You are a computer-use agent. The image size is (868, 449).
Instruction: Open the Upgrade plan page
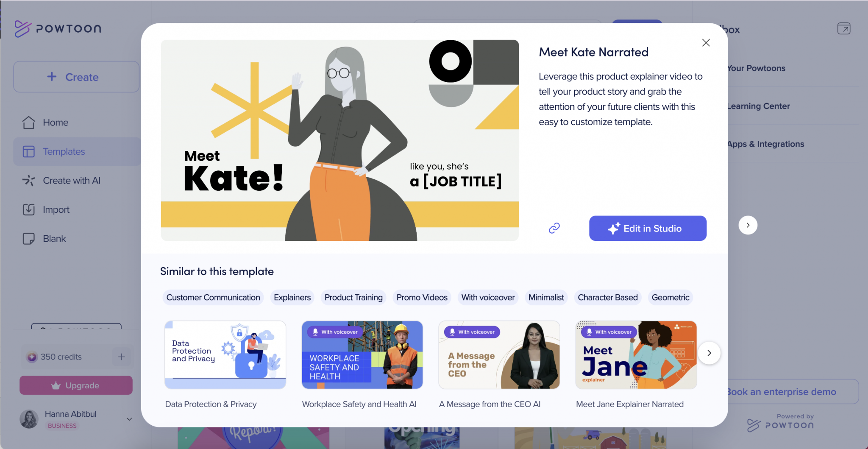coord(76,385)
